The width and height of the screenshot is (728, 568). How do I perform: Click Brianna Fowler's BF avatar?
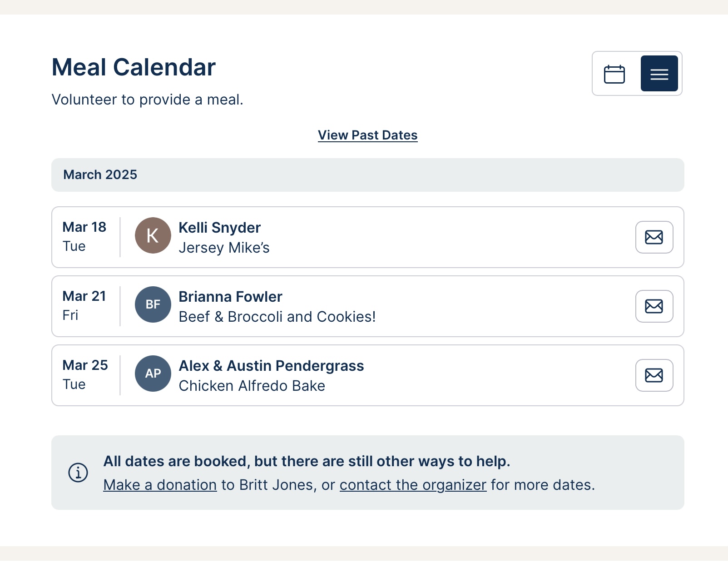coord(153,304)
